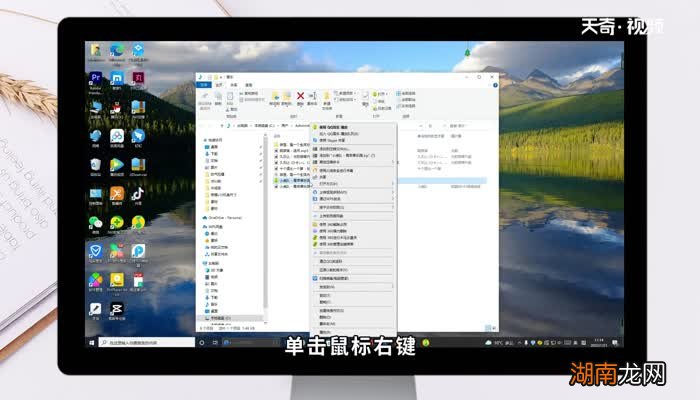700x400 pixels.
Task: Open the blue shield PC Manager icon
Action: (96, 251)
